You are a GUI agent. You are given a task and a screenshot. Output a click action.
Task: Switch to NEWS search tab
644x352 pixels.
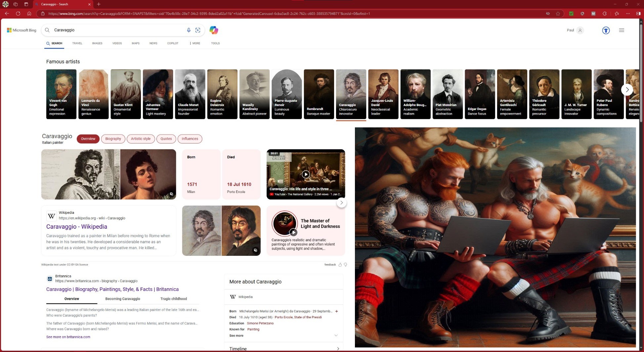click(153, 43)
